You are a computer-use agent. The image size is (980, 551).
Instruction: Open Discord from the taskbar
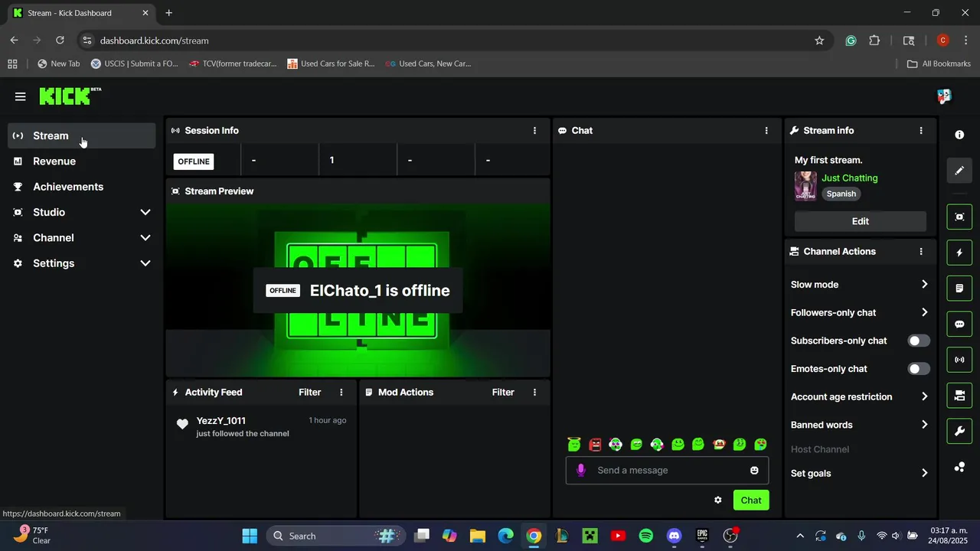coord(674,536)
